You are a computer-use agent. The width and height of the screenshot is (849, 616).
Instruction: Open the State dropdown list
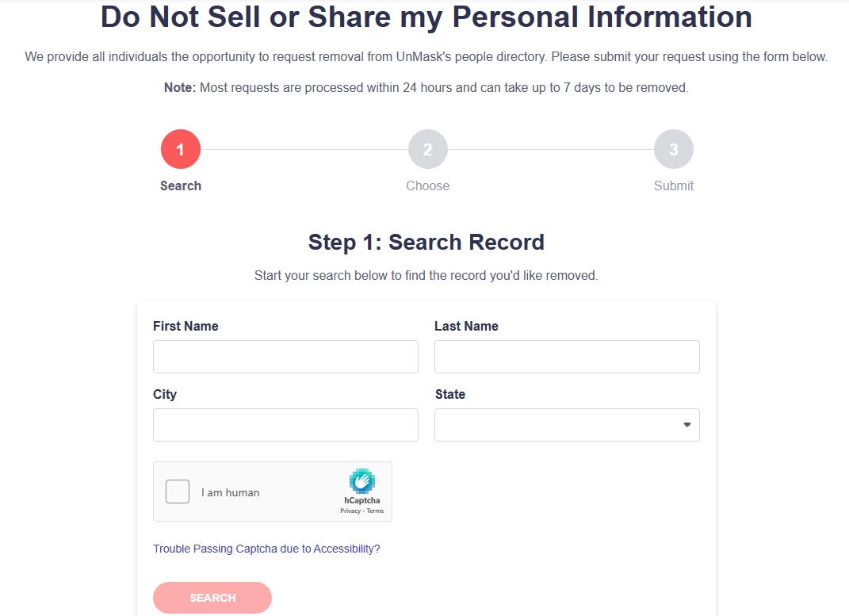[567, 425]
